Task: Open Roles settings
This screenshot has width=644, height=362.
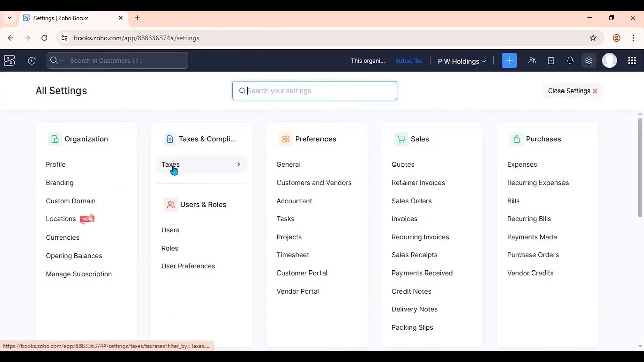Action: pos(170,248)
